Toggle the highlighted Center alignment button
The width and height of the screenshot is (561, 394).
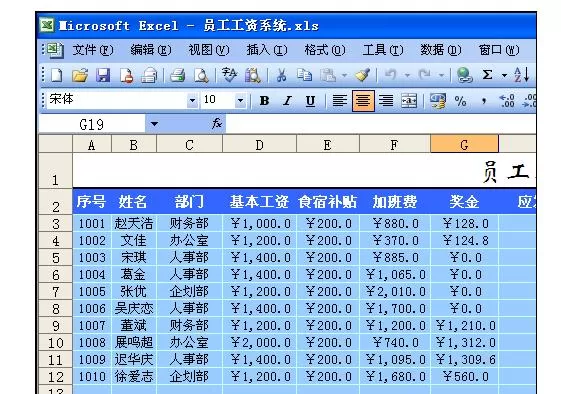click(363, 101)
